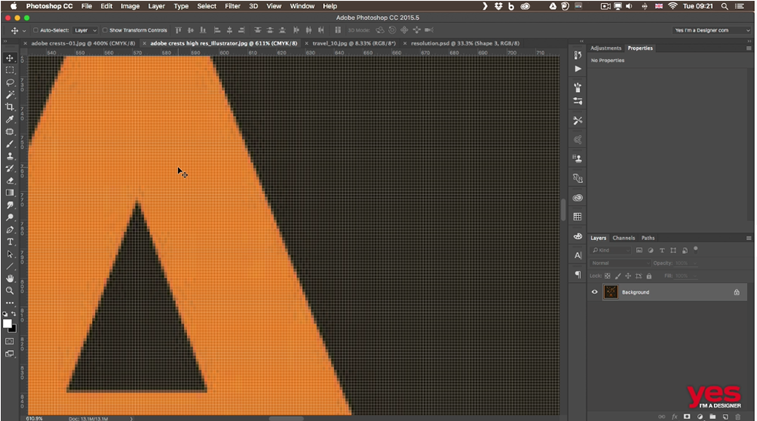Toggle lock transparent pixels

point(607,276)
